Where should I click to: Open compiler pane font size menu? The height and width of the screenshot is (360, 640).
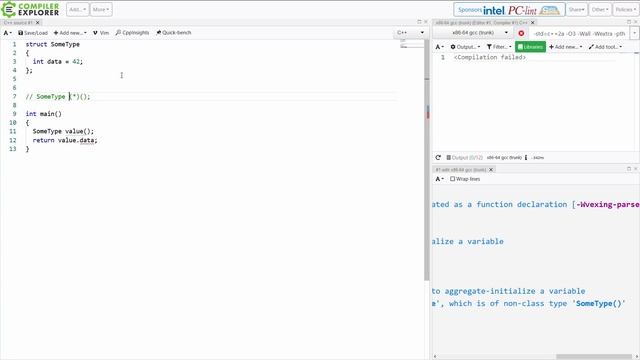(x=439, y=47)
